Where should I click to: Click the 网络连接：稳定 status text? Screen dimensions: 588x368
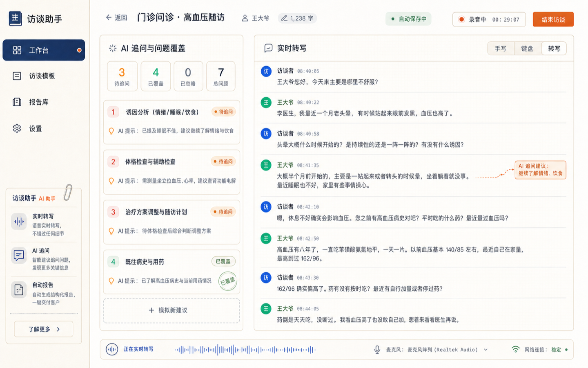543,350
